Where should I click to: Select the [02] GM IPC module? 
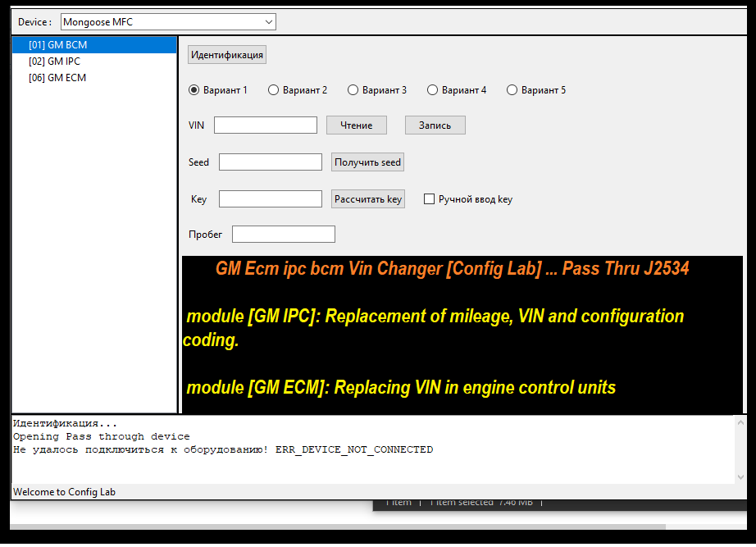[x=55, y=61]
